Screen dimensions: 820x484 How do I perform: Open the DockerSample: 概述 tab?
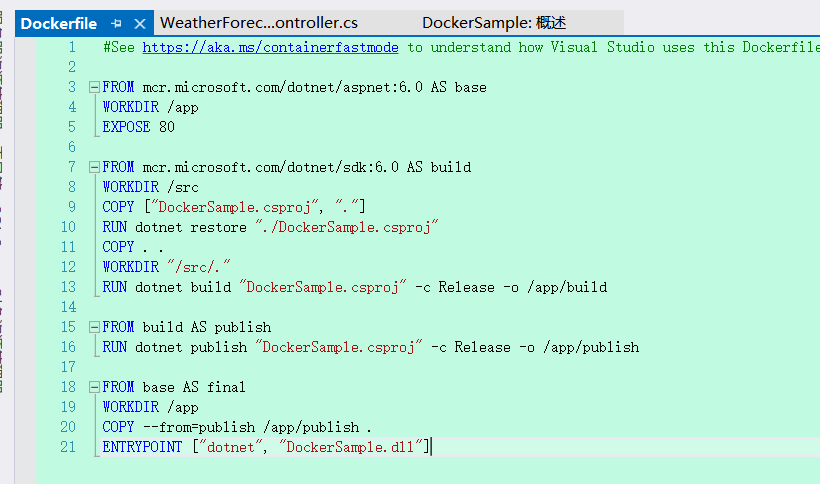(x=494, y=23)
